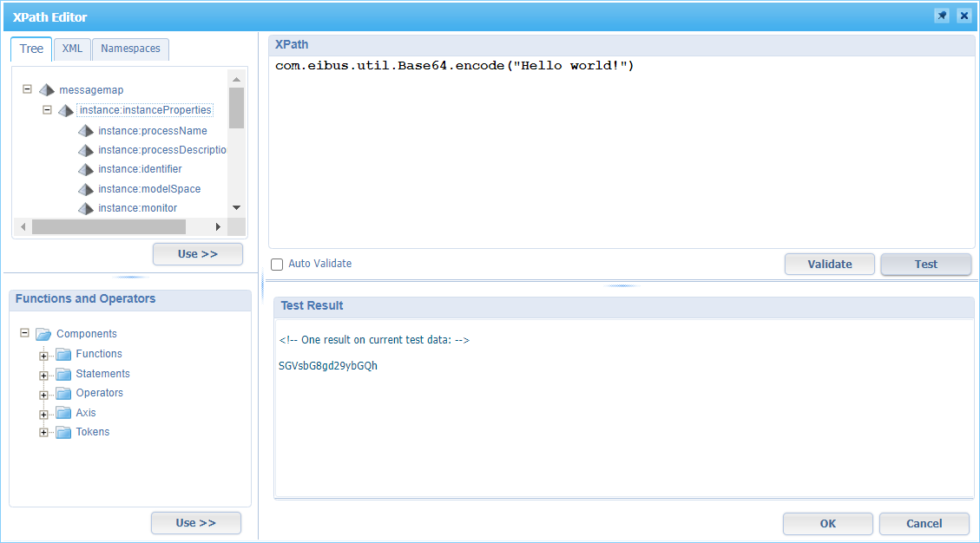Enable the Auto Validate checkbox

click(x=277, y=264)
